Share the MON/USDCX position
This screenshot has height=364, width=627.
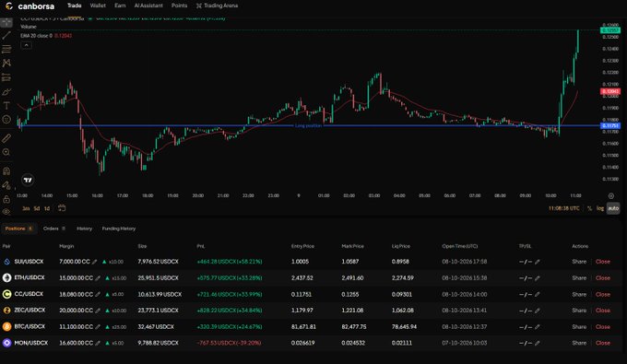pos(579,343)
